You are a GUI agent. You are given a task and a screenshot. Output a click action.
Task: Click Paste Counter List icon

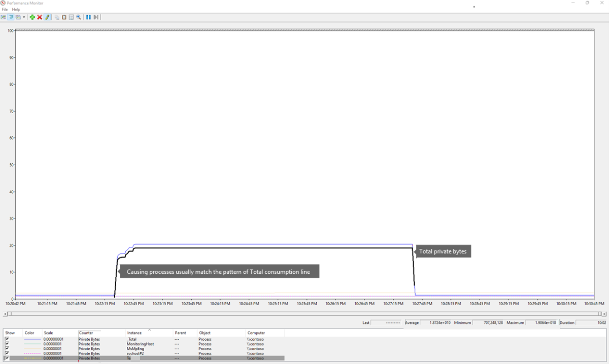point(64,17)
